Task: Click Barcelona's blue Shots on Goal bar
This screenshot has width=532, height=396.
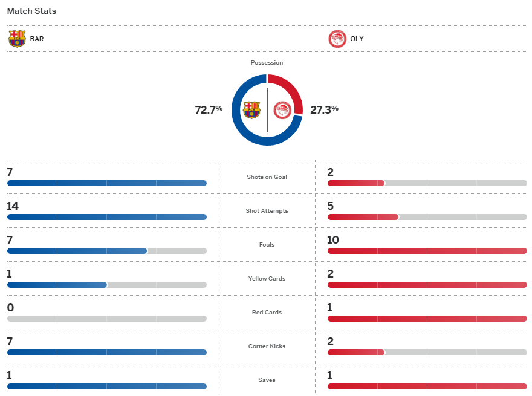Action: pyautogui.click(x=107, y=183)
